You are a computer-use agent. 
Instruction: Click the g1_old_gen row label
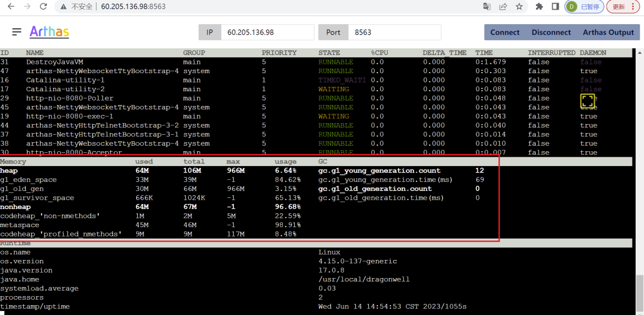click(x=22, y=189)
